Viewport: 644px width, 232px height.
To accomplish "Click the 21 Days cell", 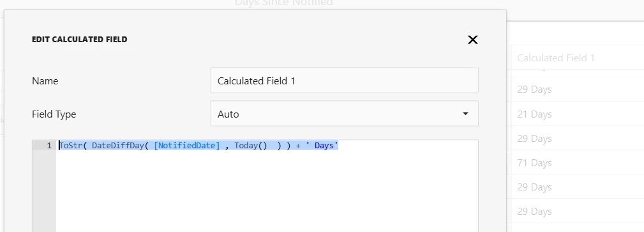I will 534,114.
